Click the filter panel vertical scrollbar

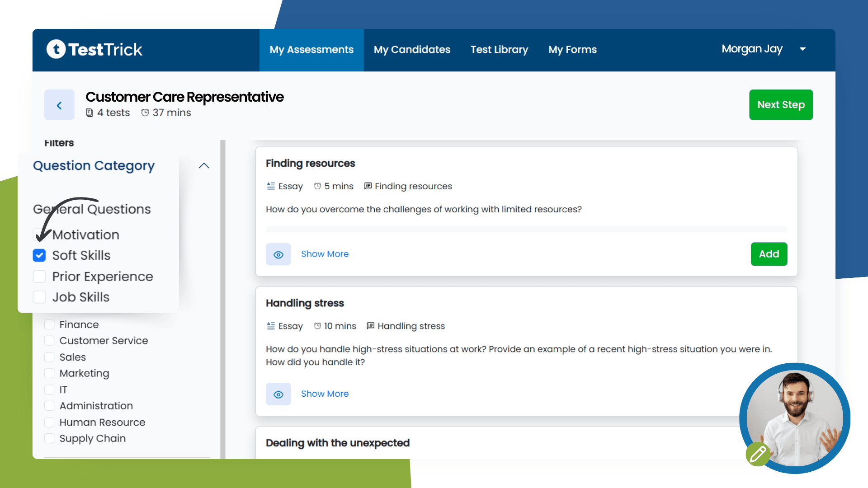point(222,298)
